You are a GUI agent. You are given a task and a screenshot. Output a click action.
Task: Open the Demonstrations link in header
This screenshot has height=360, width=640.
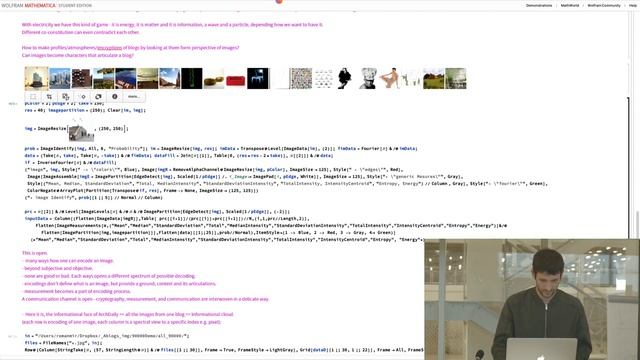[x=539, y=5]
